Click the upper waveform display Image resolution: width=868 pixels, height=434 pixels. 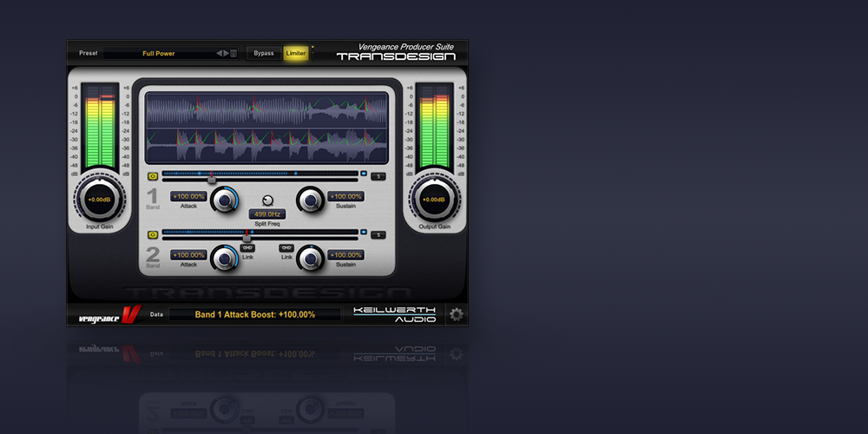coord(266,110)
